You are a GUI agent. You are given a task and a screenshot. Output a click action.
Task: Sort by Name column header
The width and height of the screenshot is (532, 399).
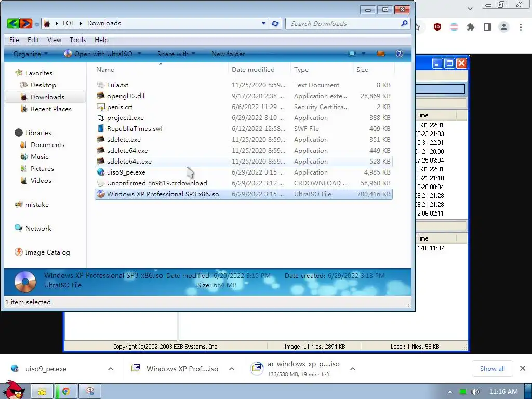[105, 69]
